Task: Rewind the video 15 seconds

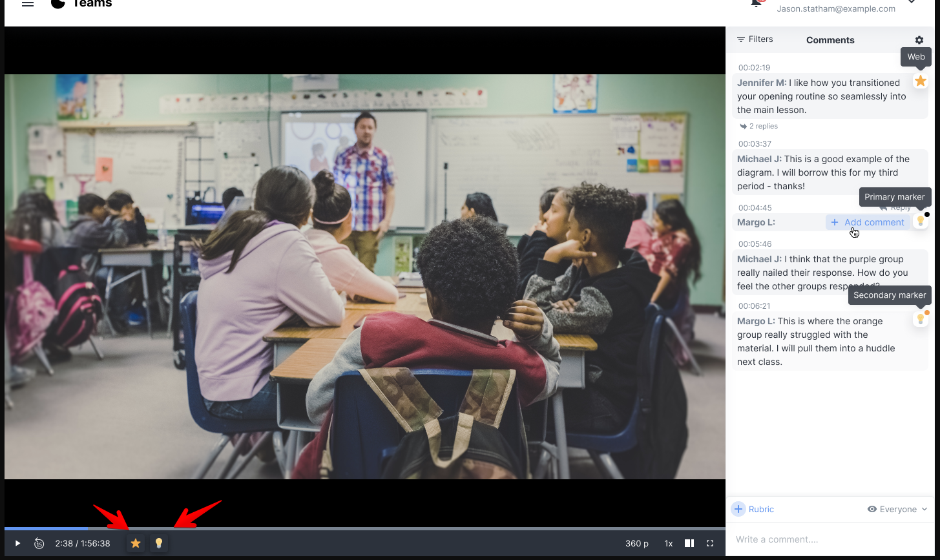Action: point(39,544)
